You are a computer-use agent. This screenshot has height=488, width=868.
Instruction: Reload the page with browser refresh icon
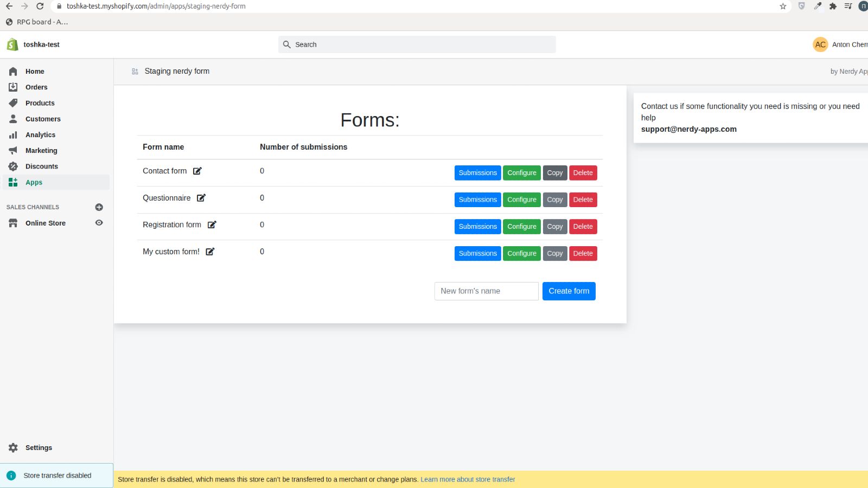click(x=40, y=6)
